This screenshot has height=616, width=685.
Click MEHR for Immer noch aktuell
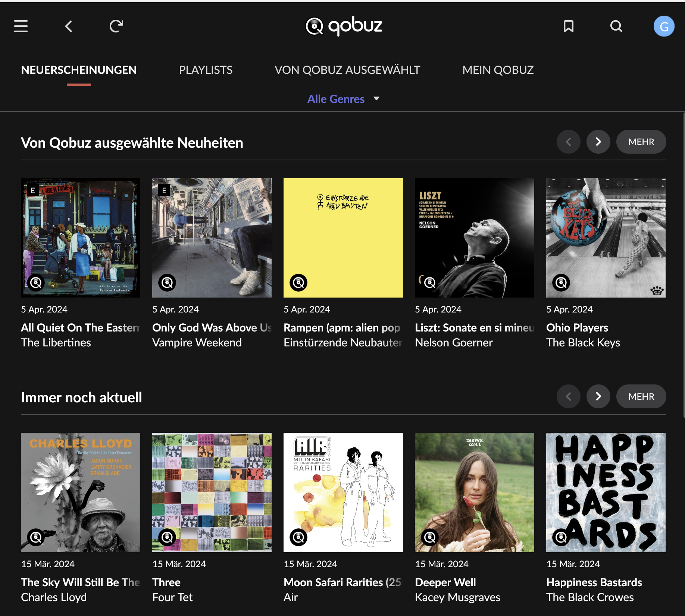[641, 396]
